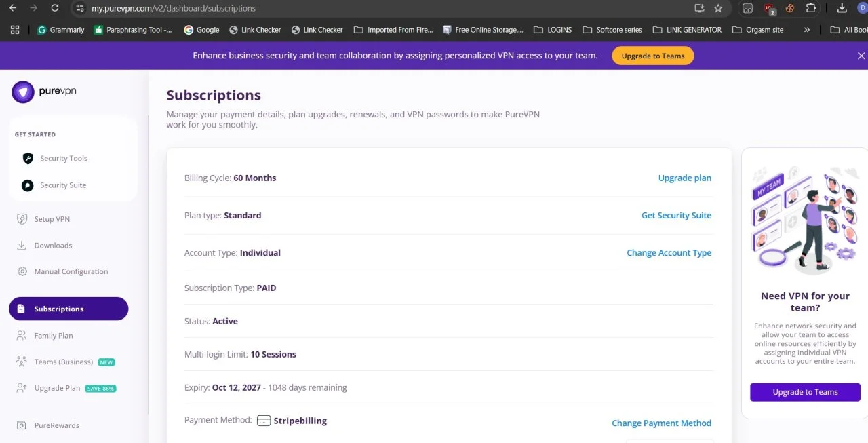Go back with the browser back arrow
Screen dimensions: 868x443
coord(12,8)
